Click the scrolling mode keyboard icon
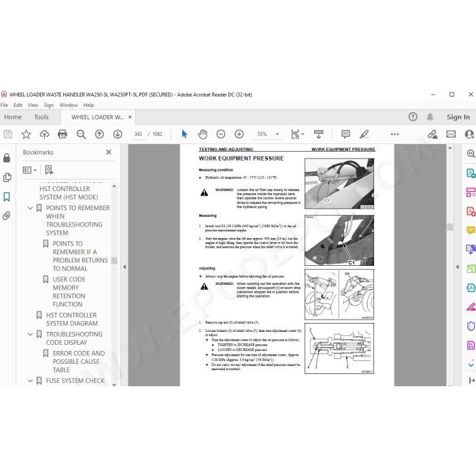This screenshot has width=476, height=476. (x=318, y=134)
